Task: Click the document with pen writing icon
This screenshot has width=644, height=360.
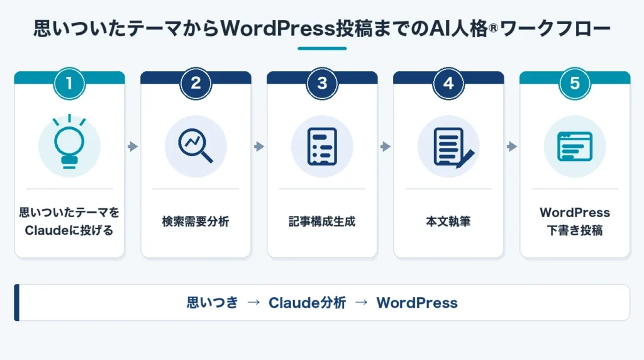Action: click(x=453, y=147)
